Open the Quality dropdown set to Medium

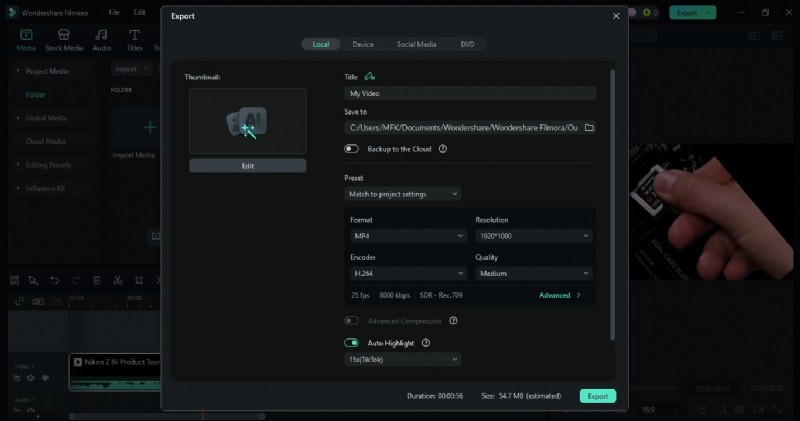click(x=533, y=273)
